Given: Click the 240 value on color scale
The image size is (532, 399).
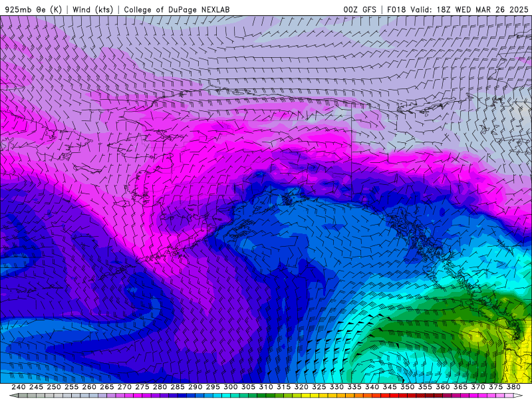Looking at the screenshot, I should (19, 387).
